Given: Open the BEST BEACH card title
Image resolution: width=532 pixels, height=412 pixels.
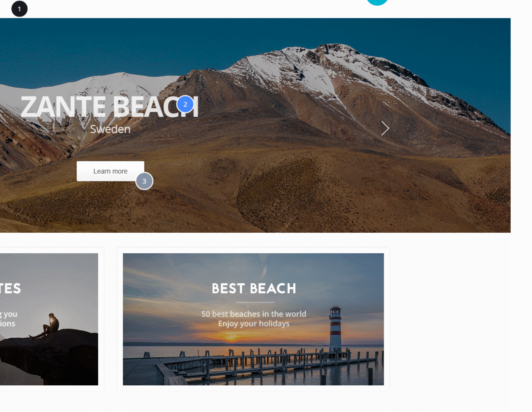Looking at the screenshot, I should click(x=254, y=288).
